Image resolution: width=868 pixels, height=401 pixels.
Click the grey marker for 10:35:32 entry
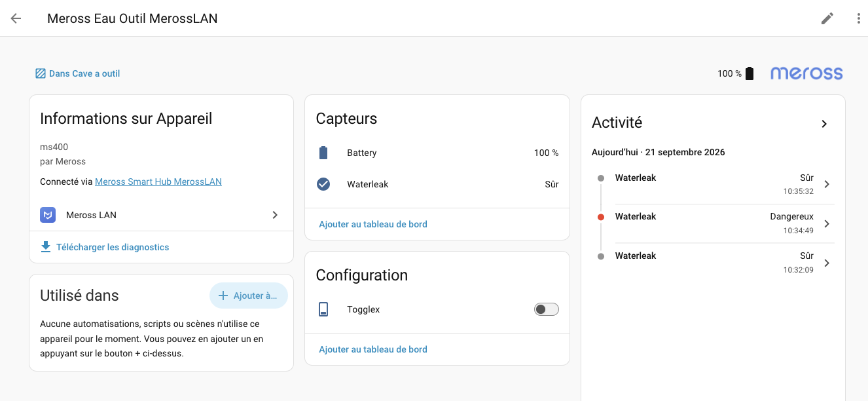[x=600, y=178]
